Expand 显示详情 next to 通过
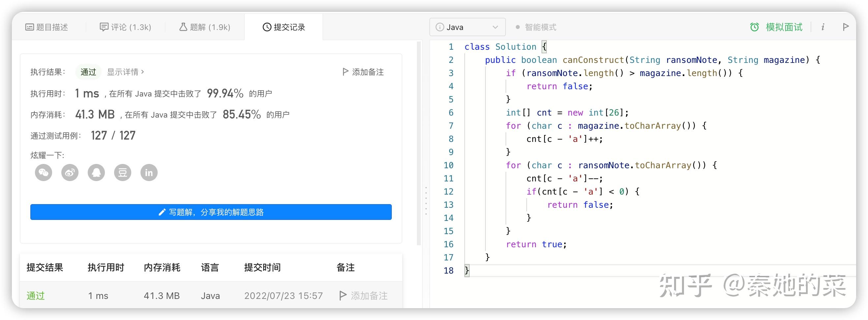Viewport: 868px width, 320px height. pyautogui.click(x=125, y=72)
